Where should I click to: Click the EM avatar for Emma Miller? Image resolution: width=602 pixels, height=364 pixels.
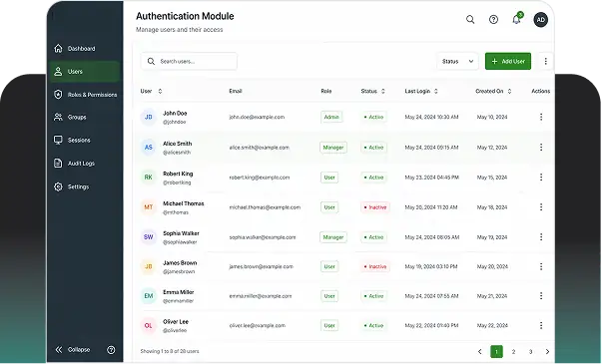(148, 296)
